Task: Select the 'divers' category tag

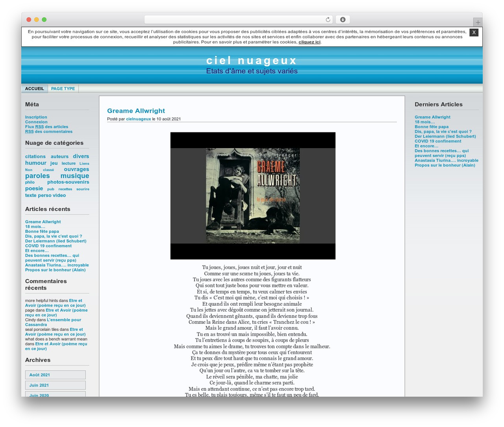Action: click(81, 156)
